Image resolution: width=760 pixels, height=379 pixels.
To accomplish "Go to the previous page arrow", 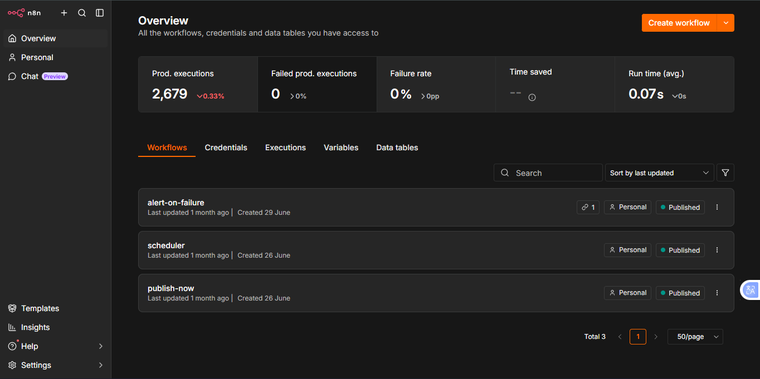I will (619, 336).
